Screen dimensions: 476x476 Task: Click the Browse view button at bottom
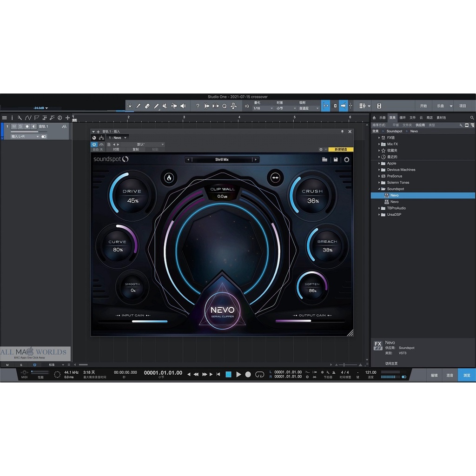[x=467, y=376]
